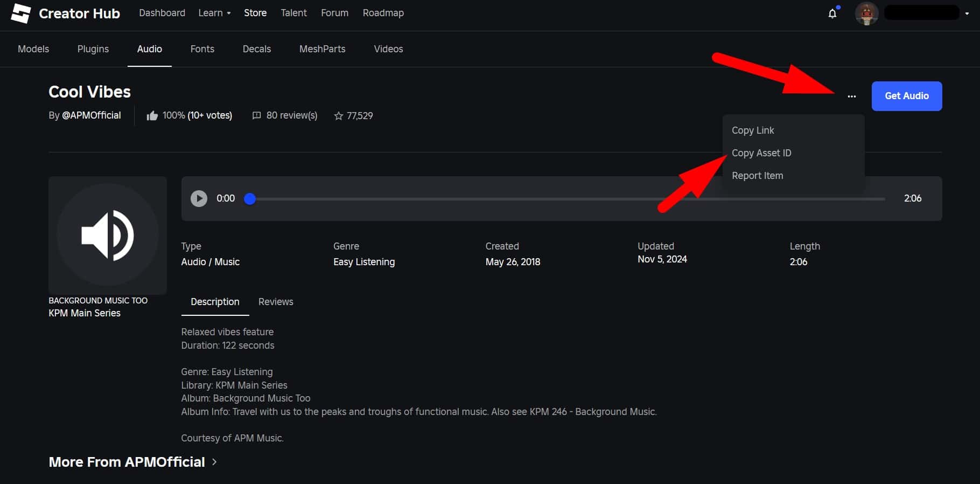Open the Plugins store tab
Viewport: 980px width, 484px height.
[x=93, y=49]
